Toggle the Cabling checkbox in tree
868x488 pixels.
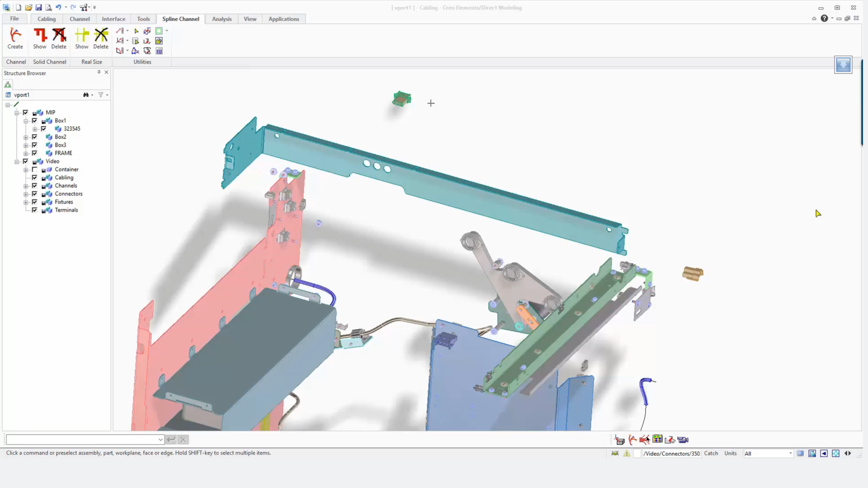[34, 178]
